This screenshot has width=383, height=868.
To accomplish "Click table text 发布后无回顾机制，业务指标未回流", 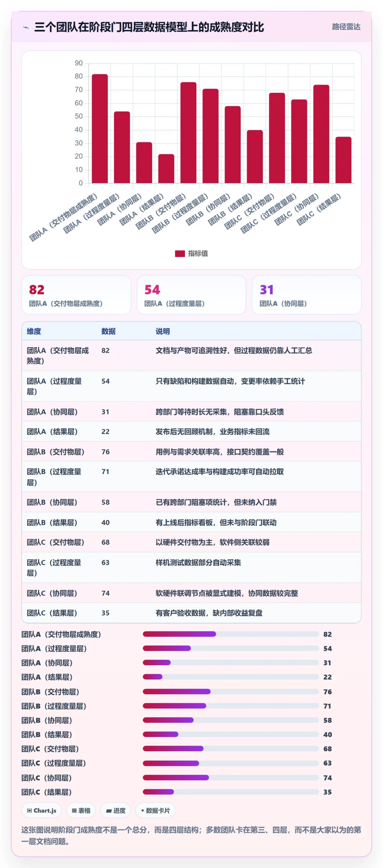I will point(213,431).
